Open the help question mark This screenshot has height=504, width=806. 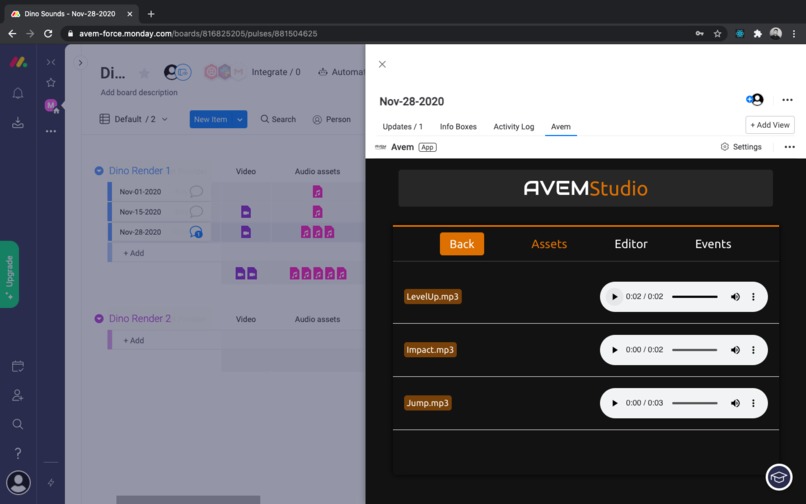pyautogui.click(x=18, y=453)
